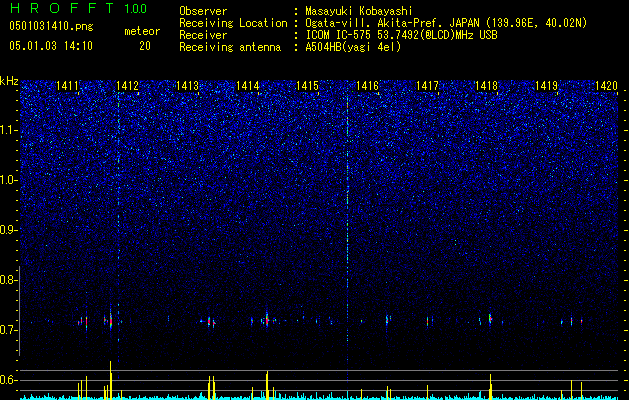Click the observer name Masayuki Kobayashi
The height and width of the screenshot is (400, 629).
coord(359,11)
